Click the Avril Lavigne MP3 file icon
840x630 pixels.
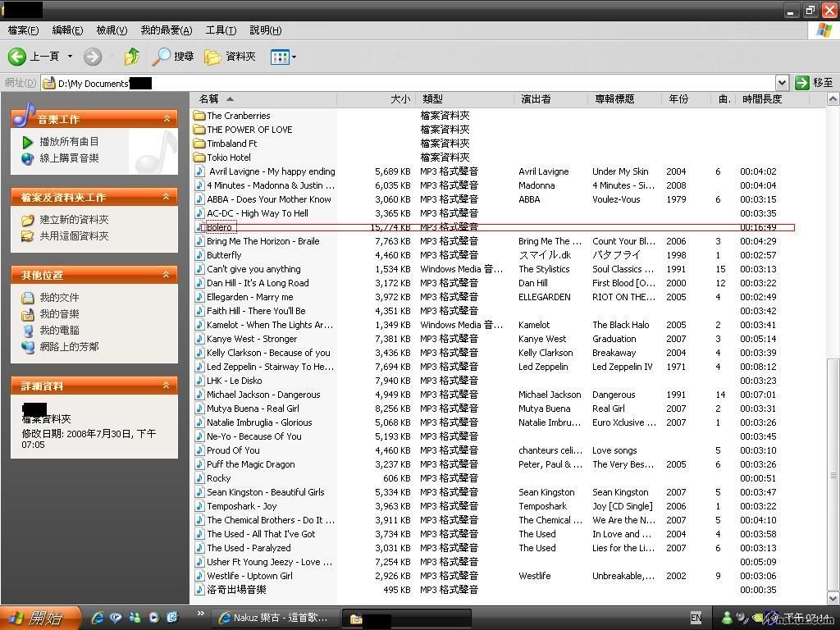[x=200, y=171]
